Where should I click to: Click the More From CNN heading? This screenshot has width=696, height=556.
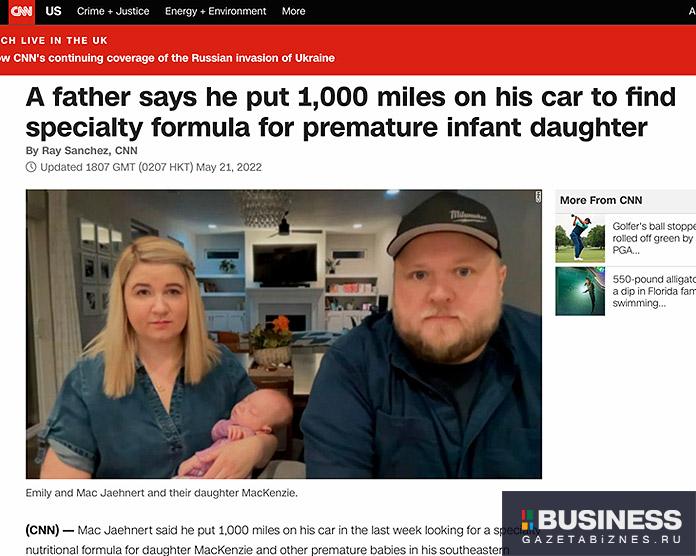click(x=601, y=200)
